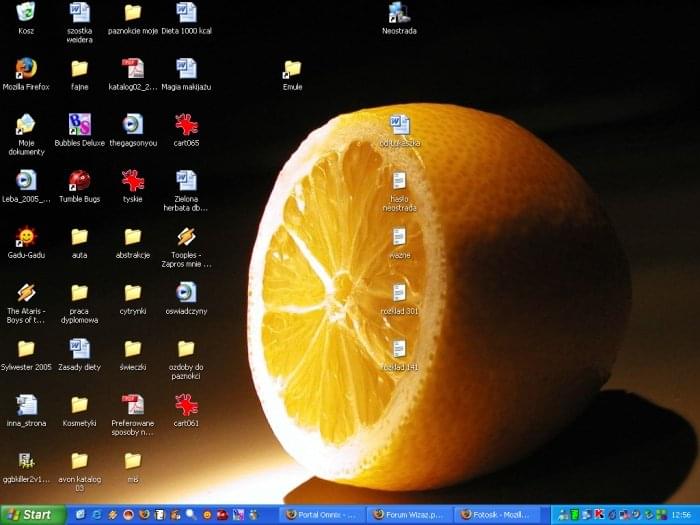700x525 pixels.
Task: Open the praca dyplomowa folder
Action: (x=79, y=293)
